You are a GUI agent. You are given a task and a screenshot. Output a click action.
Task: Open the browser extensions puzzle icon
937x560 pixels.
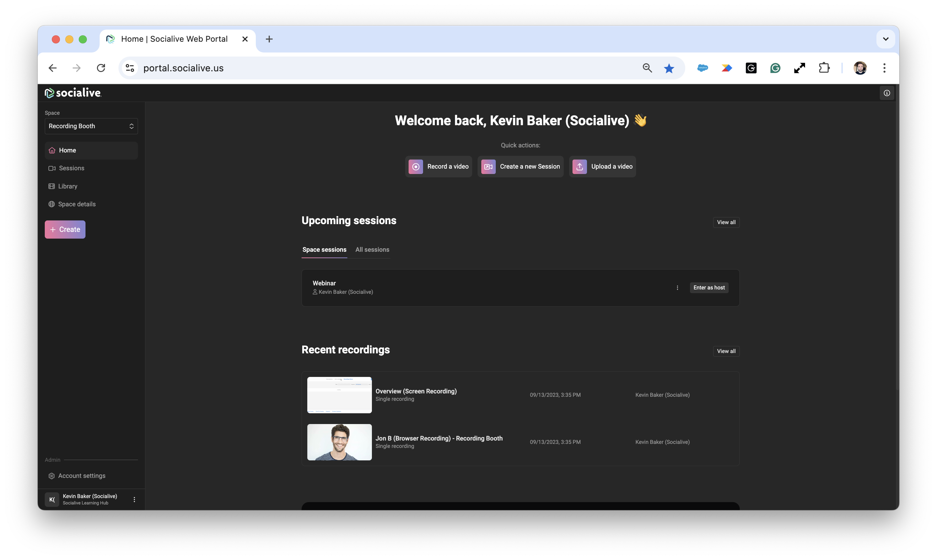point(824,68)
